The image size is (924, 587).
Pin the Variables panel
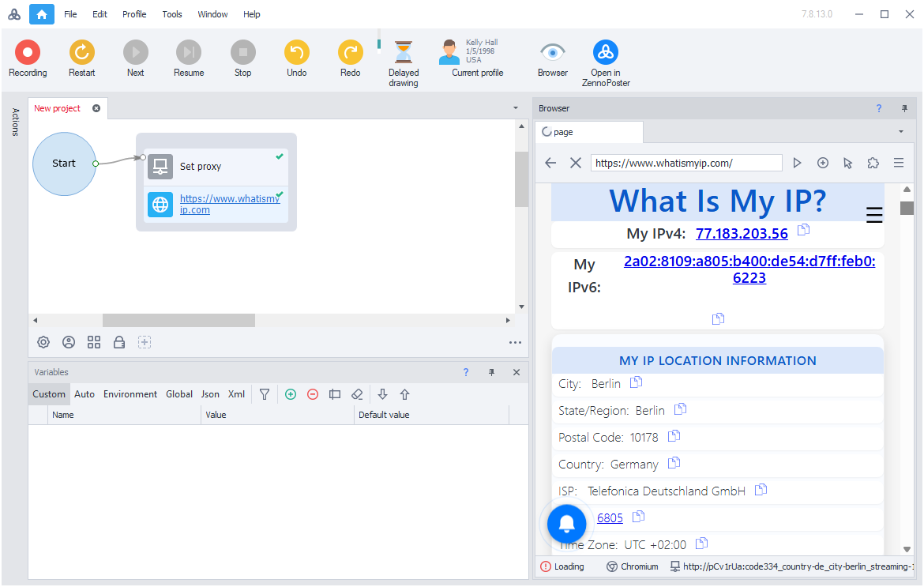[491, 372]
